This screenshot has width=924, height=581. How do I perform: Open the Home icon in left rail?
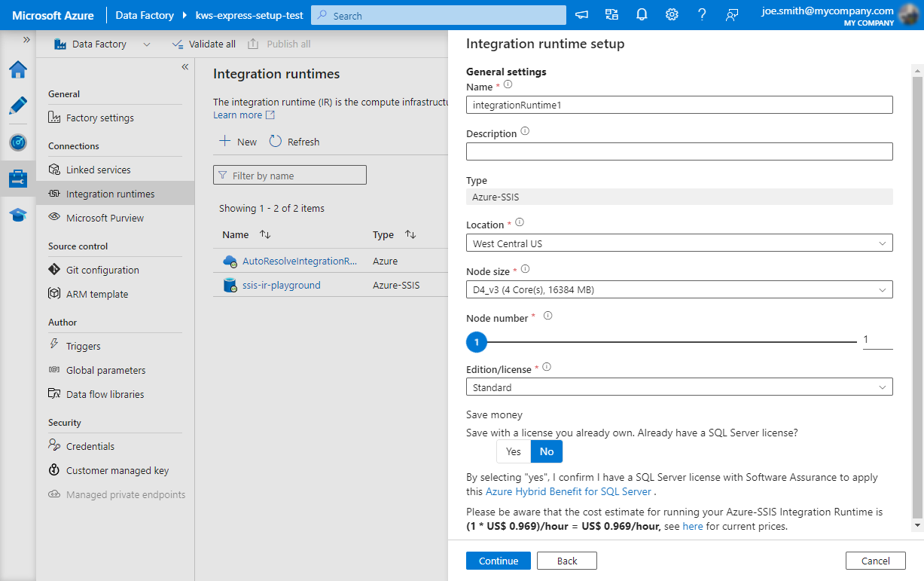pyautogui.click(x=18, y=70)
